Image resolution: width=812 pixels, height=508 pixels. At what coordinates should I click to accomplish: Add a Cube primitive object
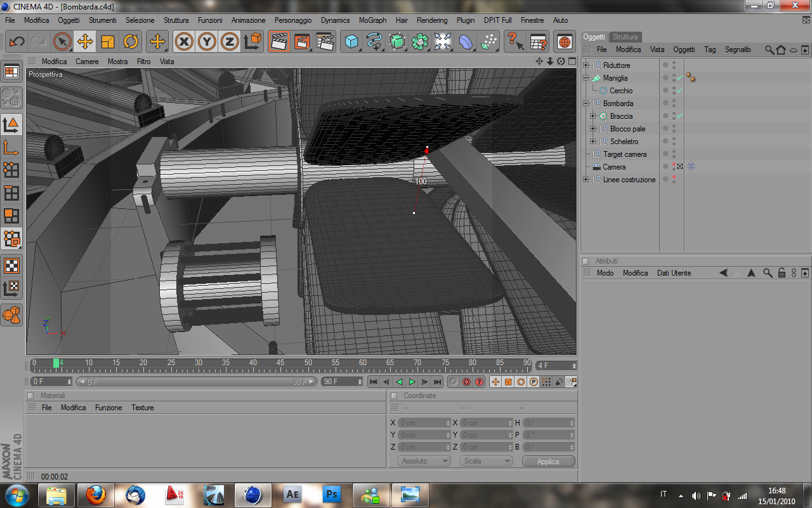click(x=351, y=42)
